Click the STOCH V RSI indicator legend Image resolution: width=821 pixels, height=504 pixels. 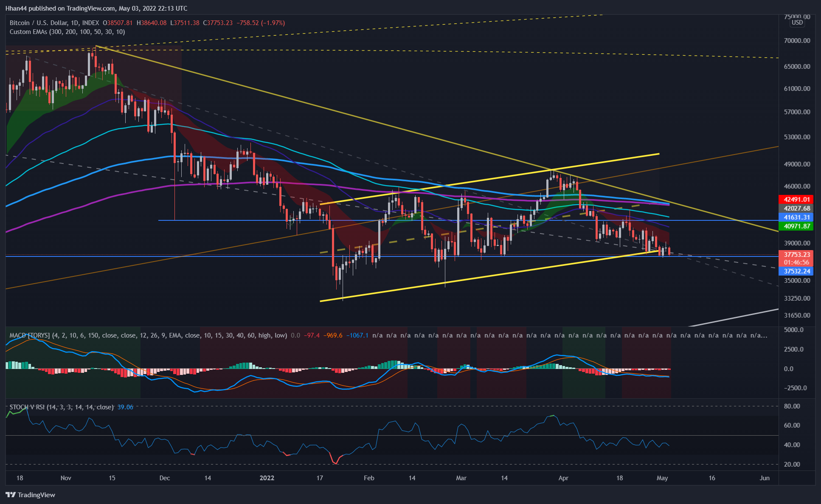pos(62,407)
